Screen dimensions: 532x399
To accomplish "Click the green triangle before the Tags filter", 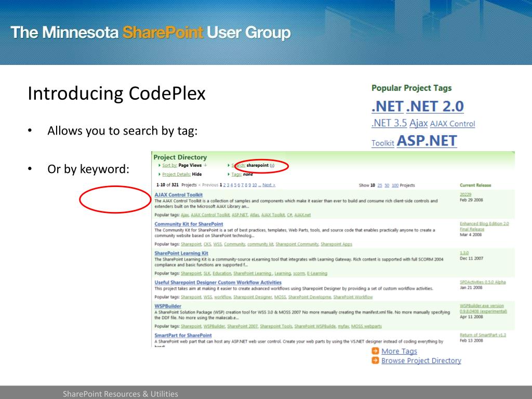I will [229, 174].
